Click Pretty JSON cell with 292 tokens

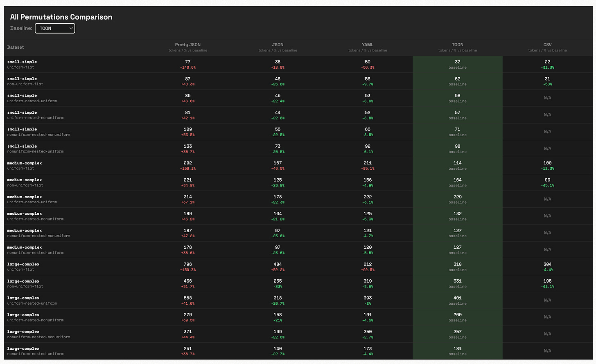click(x=188, y=166)
